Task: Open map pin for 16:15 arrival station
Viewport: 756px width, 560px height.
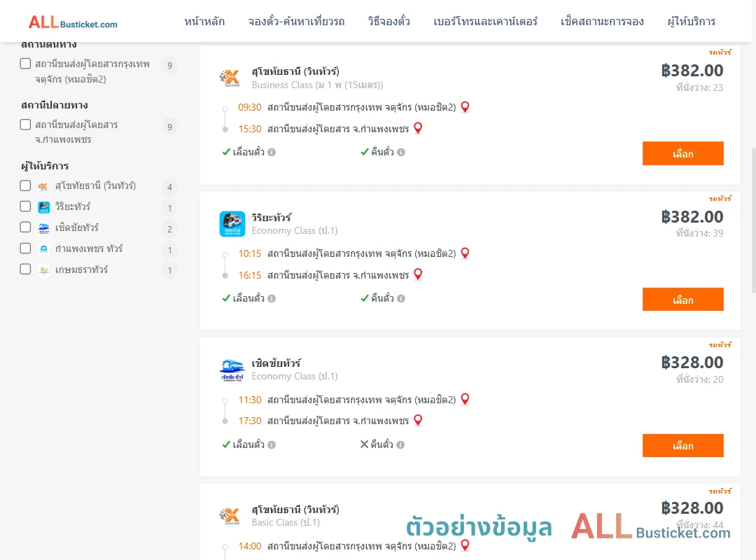Action: tap(419, 274)
